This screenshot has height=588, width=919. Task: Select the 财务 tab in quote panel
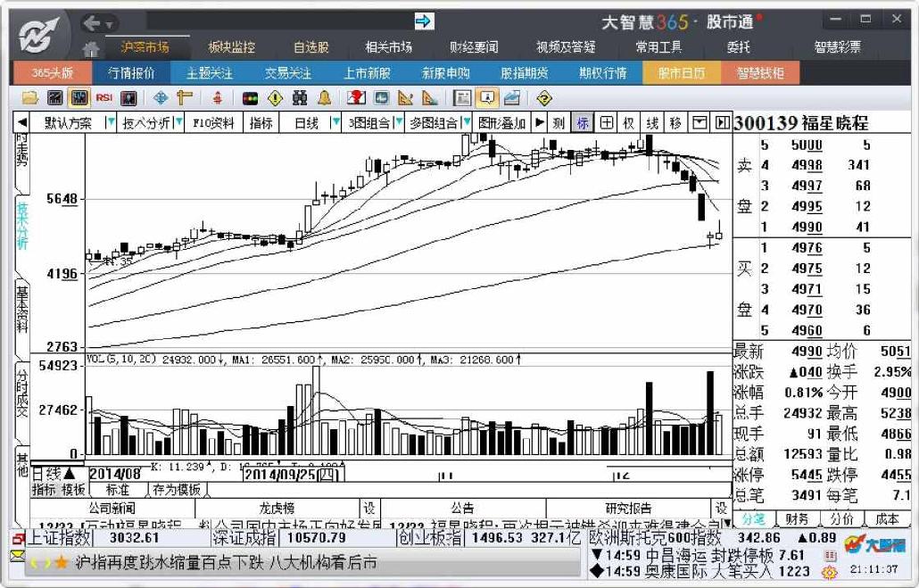click(797, 518)
